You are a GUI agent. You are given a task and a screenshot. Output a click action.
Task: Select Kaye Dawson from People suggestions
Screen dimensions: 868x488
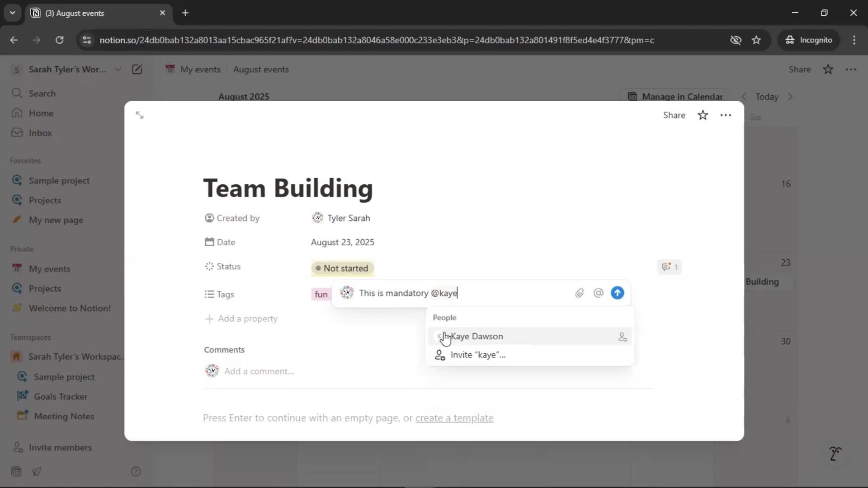pyautogui.click(x=530, y=336)
